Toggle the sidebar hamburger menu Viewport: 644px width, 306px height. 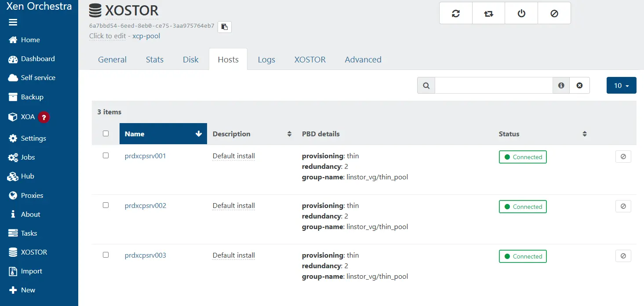point(13,22)
